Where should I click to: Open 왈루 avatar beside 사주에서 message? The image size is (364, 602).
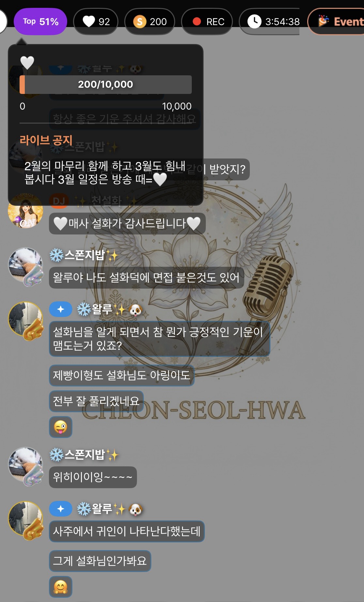click(x=26, y=520)
